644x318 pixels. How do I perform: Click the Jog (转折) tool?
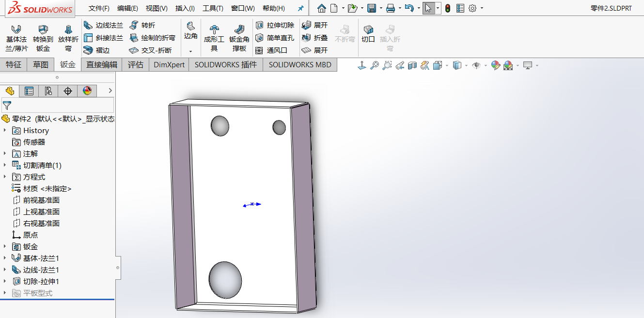click(x=142, y=25)
